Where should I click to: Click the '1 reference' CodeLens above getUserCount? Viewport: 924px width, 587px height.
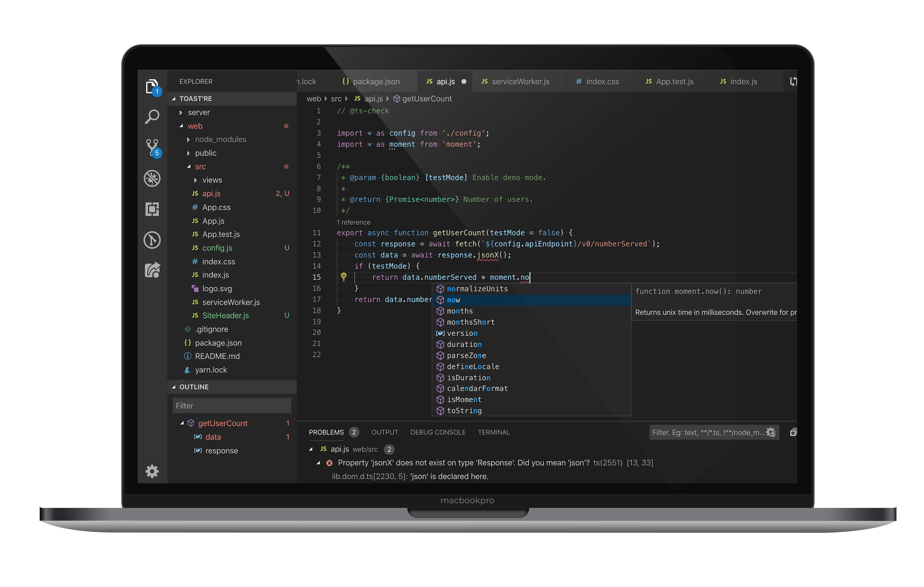(x=353, y=222)
